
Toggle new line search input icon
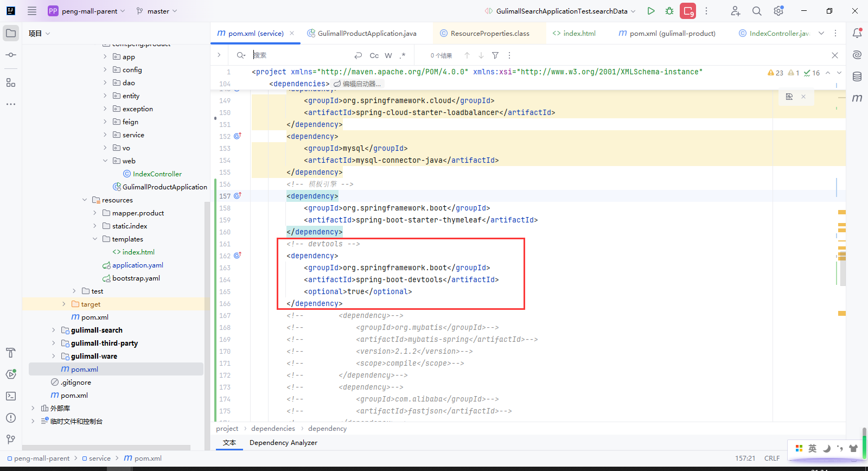point(358,55)
